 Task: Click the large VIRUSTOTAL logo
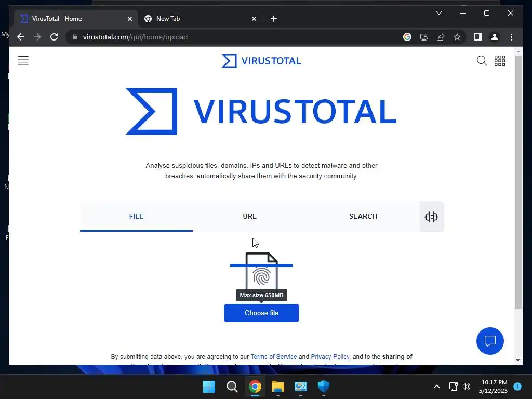point(261,111)
